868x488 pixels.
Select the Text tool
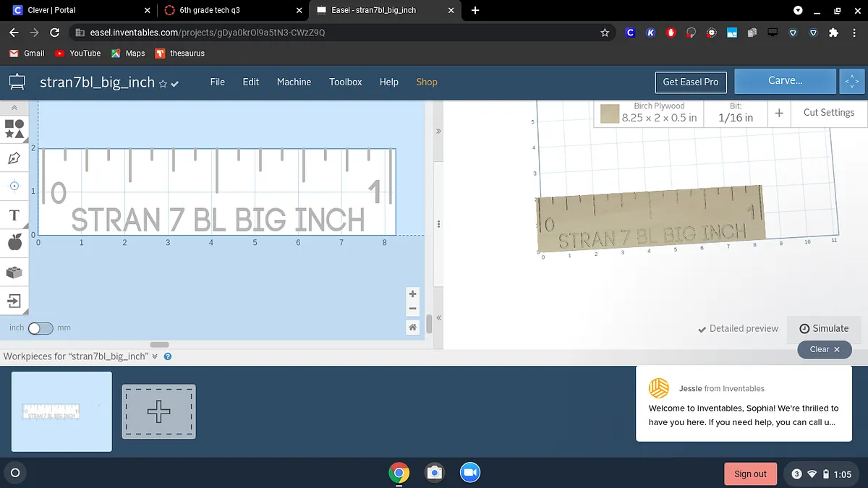[x=14, y=215]
